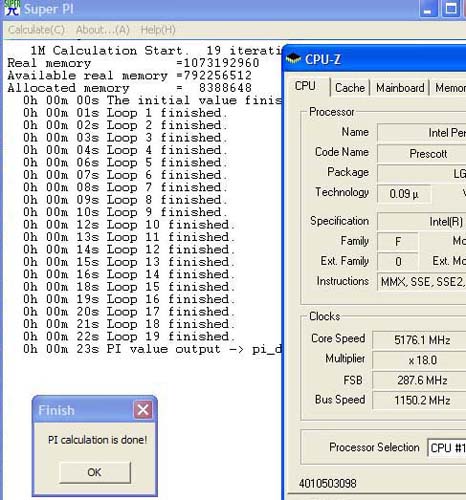Click the Instructions MMX, SSE field
Image resolution: width=466 pixels, height=500 pixels.
tap(422, 282)
